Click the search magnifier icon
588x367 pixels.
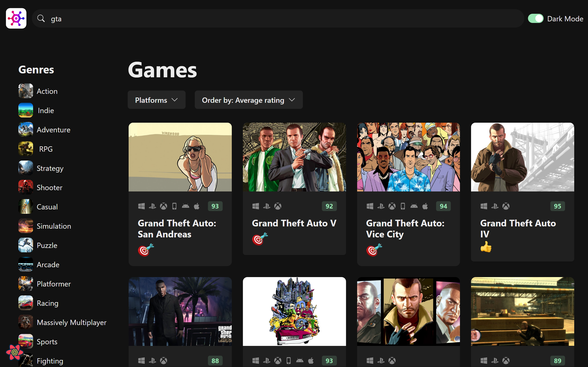41,18
